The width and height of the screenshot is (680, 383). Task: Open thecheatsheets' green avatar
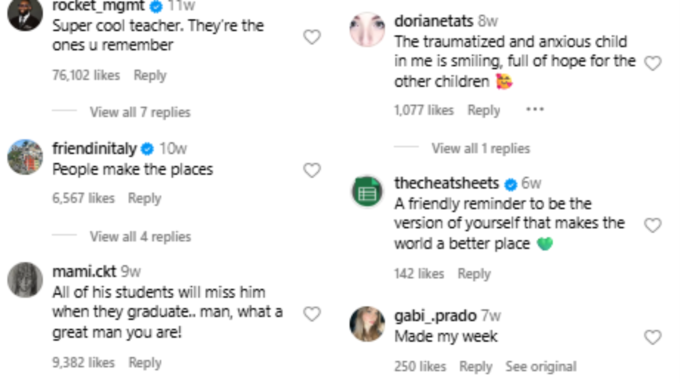click(367, 191)
